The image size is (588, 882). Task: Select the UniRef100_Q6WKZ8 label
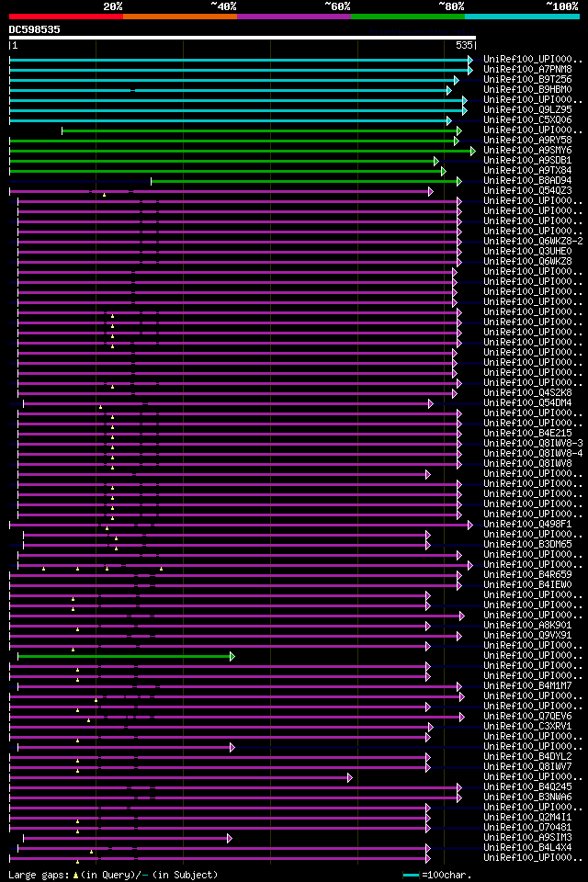point(527,262)
